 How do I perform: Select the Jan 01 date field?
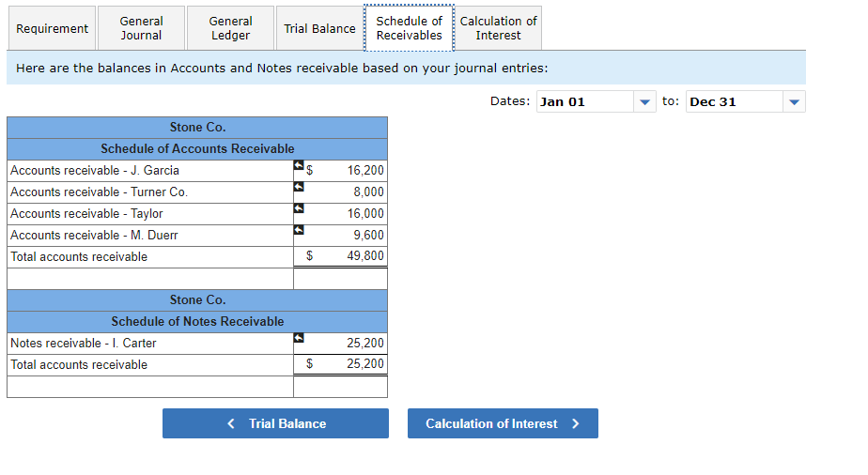click(x=585, y=101)
